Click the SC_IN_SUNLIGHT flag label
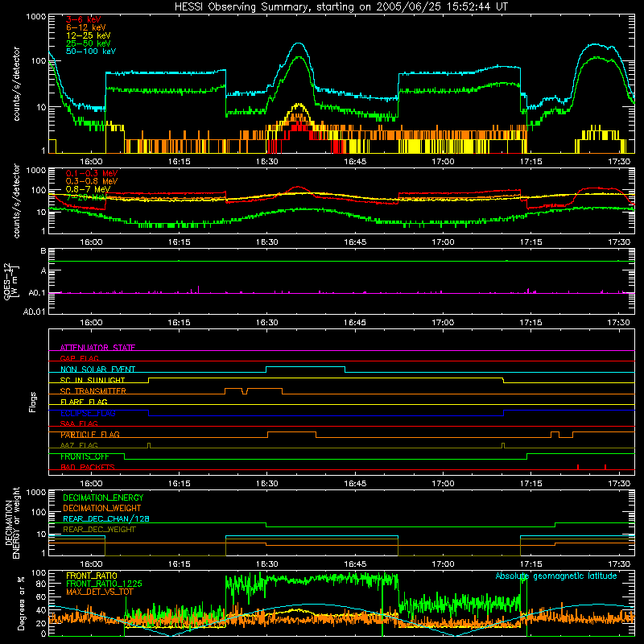 93,380
